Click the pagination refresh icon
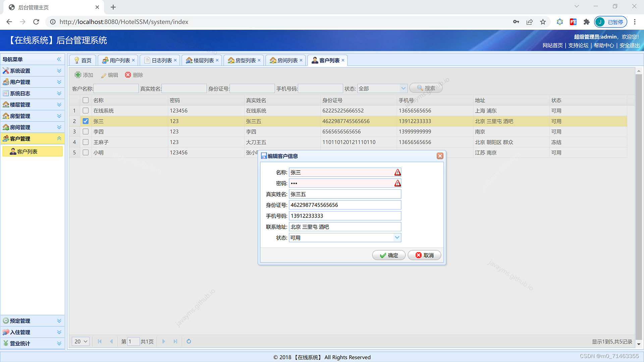 (x=189, y=341)
